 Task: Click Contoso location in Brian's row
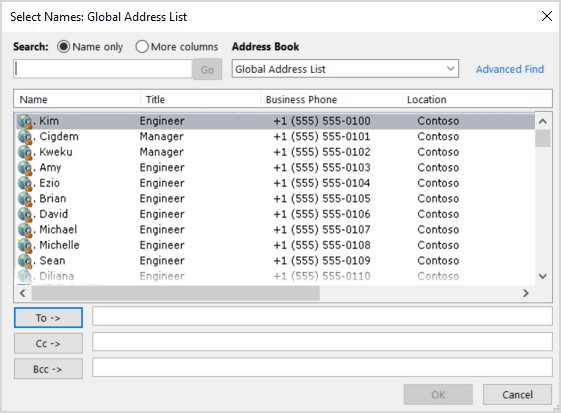[x=438, y=198]
